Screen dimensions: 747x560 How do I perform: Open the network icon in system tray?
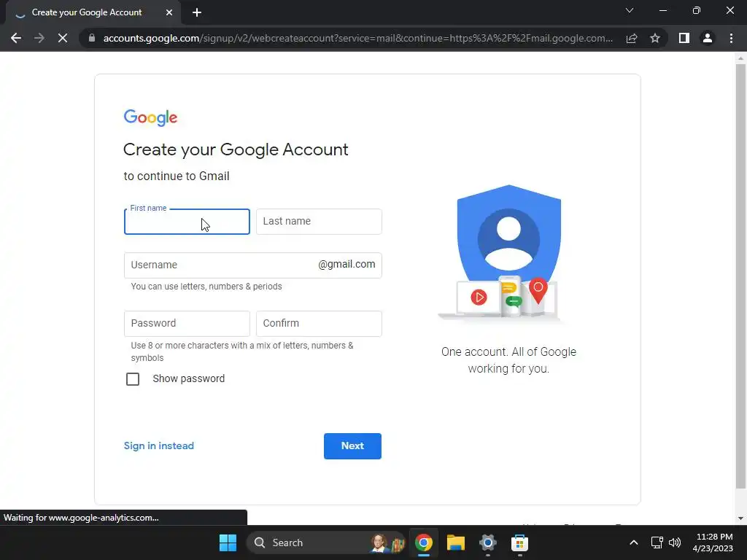point(657,542)
